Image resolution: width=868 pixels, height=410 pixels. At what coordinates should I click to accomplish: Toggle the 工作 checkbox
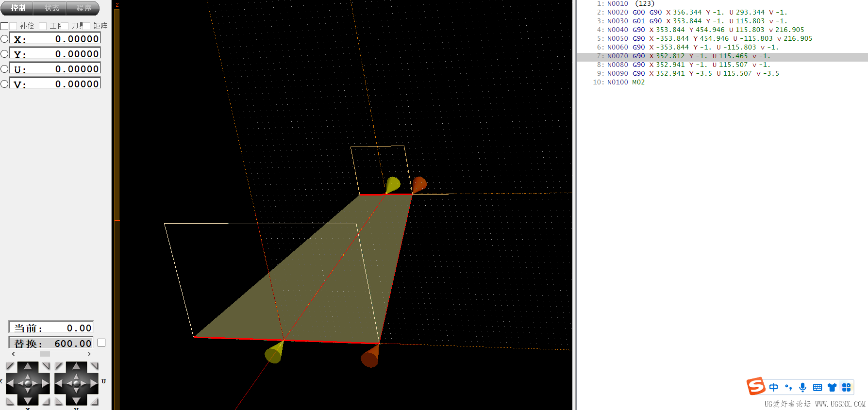tap(43, 26)
